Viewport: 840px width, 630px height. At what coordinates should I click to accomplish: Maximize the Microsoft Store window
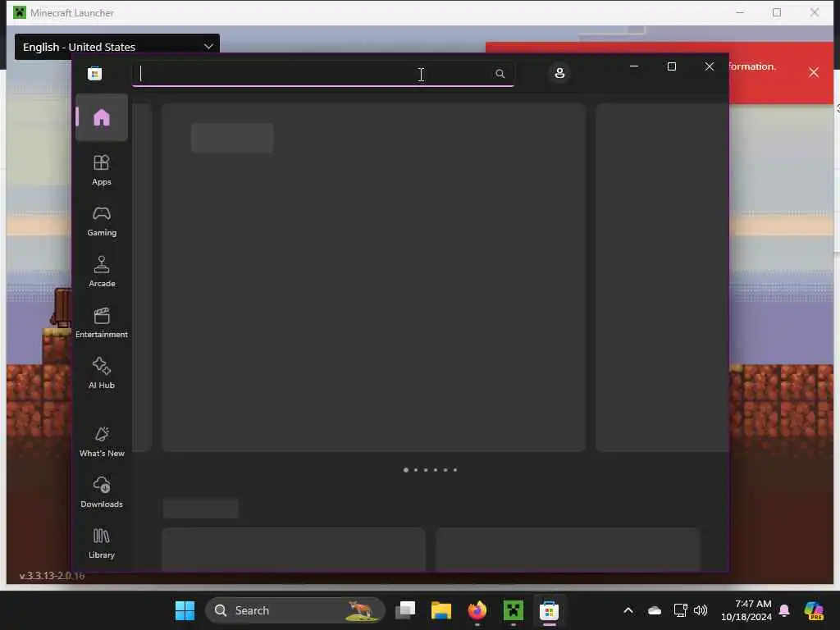pyautogui.click(x=671, y=66)
